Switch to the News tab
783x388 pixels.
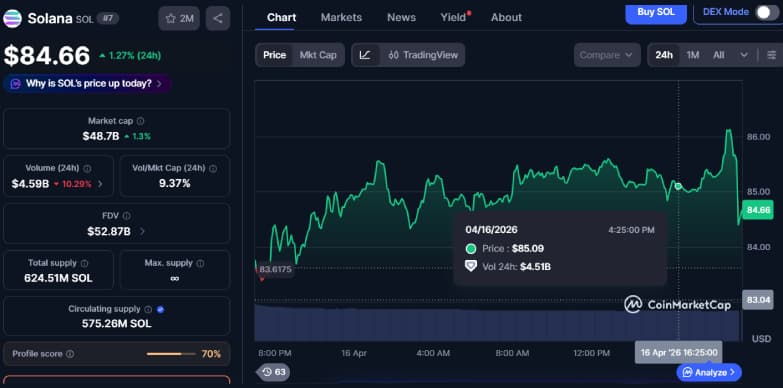pos(401,17)
